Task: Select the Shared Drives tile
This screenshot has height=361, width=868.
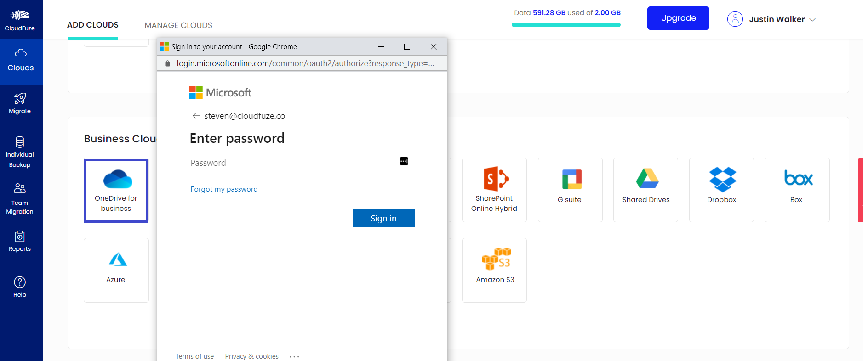Action: [x=645, y=190]
